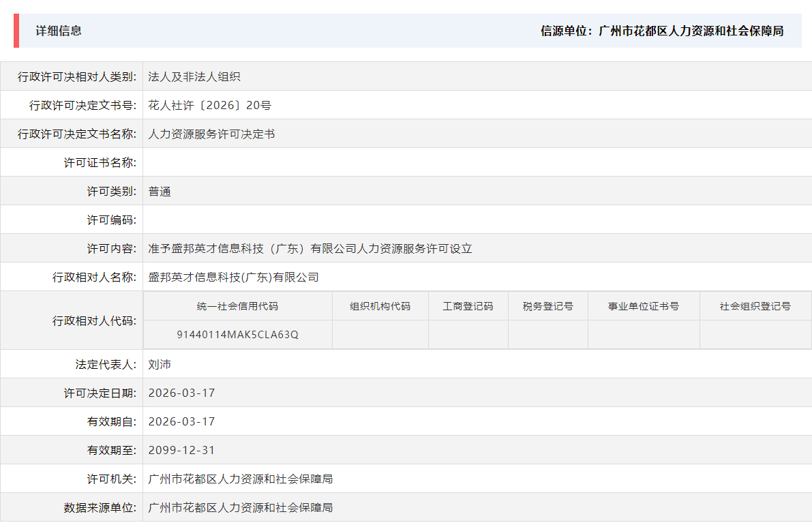Select the 统一社会信用代码 column header
This screenshot has width=812, height=525.
tap(238, 305)
